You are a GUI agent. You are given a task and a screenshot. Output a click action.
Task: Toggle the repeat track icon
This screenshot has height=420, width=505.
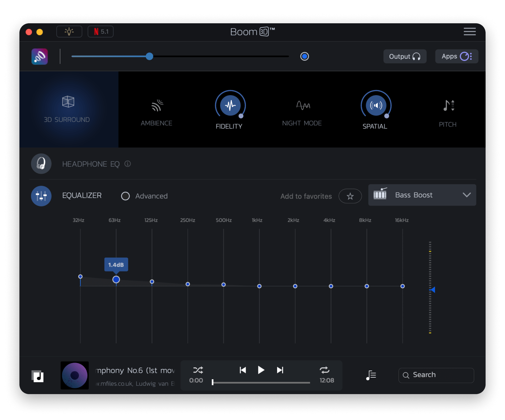324,370
